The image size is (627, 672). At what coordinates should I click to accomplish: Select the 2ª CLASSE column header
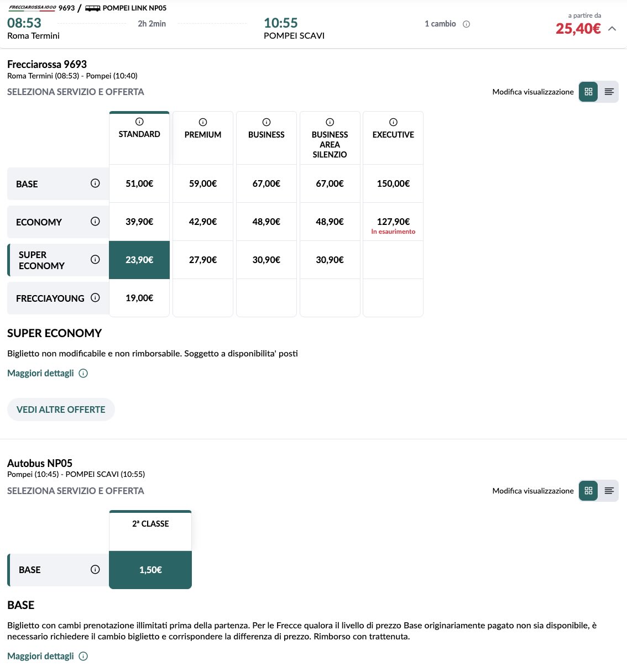click(x=150, y=524)
